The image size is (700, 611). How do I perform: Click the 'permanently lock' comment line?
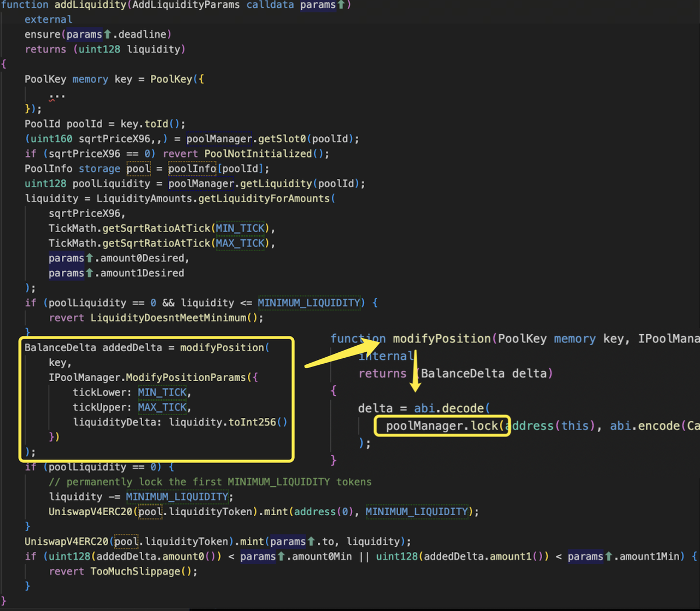210,482
